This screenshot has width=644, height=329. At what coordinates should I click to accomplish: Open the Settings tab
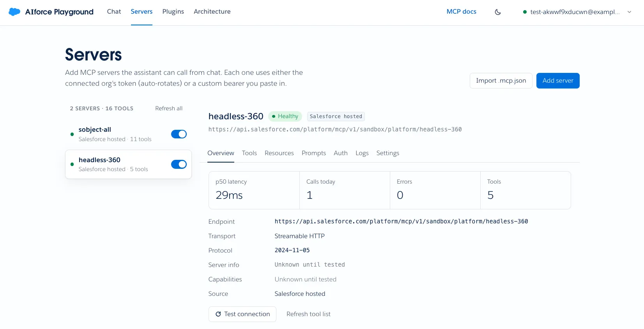388,153
